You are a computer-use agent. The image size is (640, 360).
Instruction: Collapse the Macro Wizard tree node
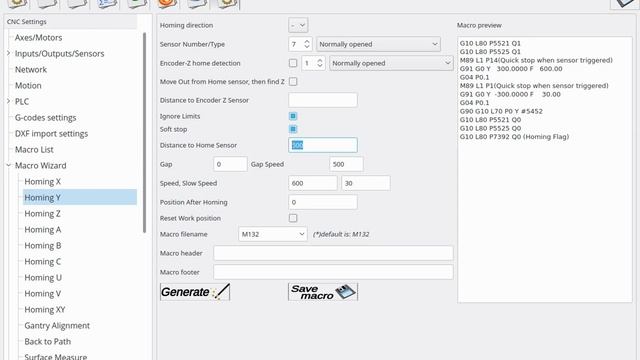click(8, 165)
